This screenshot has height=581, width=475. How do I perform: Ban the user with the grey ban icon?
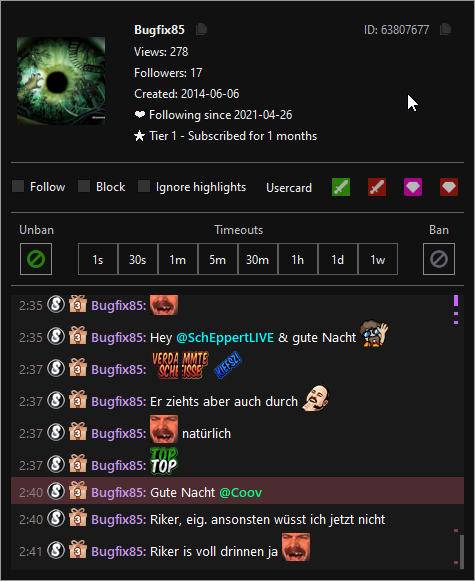[439, 259]
